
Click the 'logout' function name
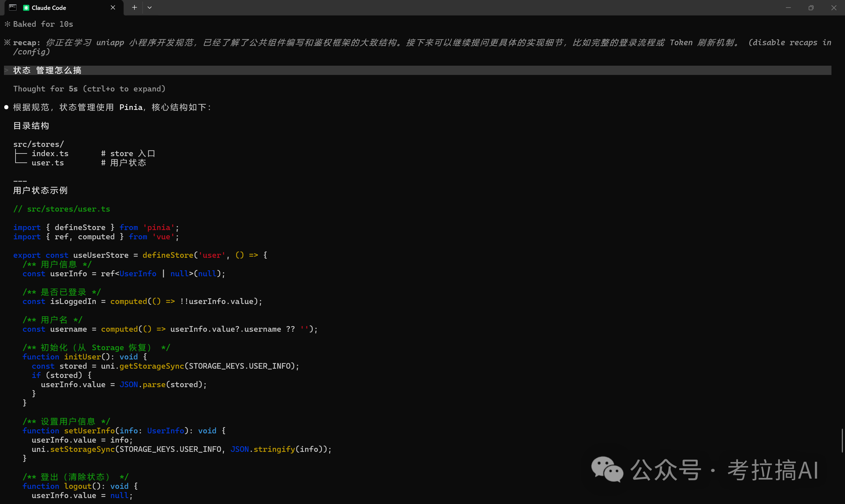click(78, 486)
